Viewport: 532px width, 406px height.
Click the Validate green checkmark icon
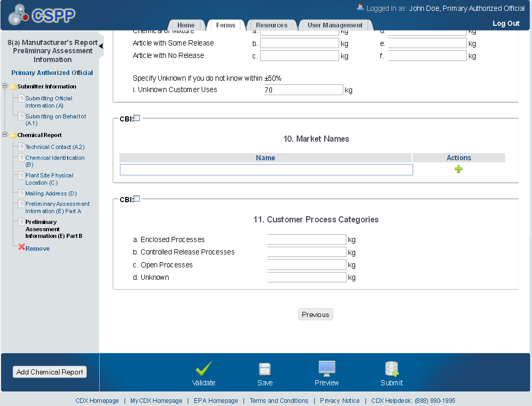tap(204, 368)
